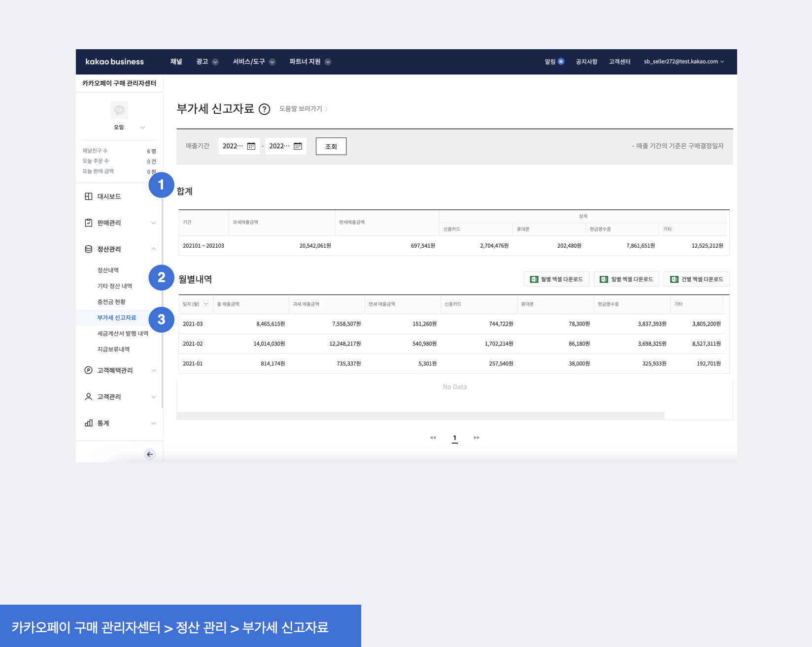Open 정산내역 submenu item
The height and width of the screenshot is (647, 812).
click(108, 270)
